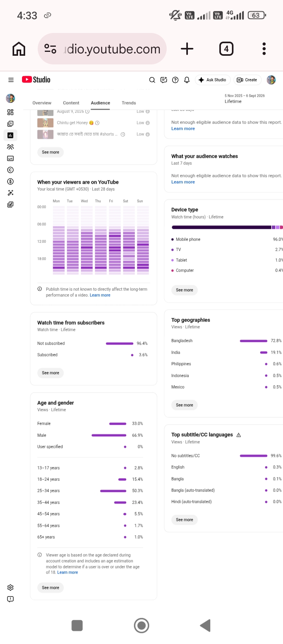283x644 pixels.
Task: Click the search magnifier in Studio header
Action: 152,80
